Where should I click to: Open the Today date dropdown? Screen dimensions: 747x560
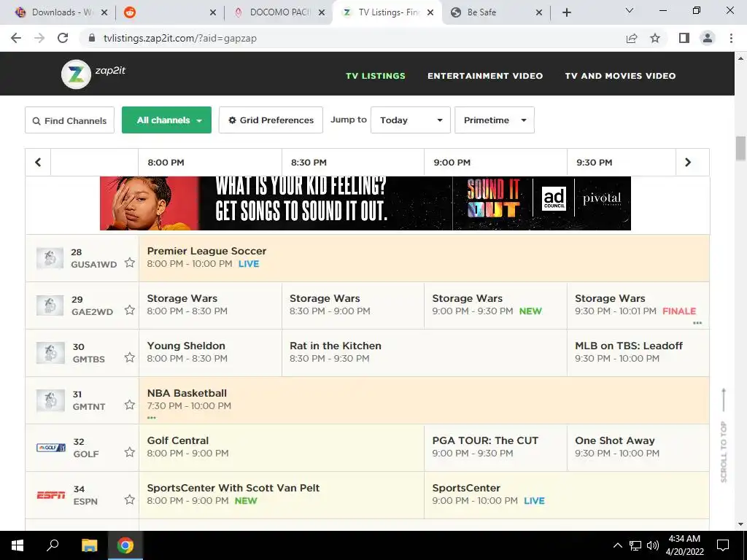[411, 120]
